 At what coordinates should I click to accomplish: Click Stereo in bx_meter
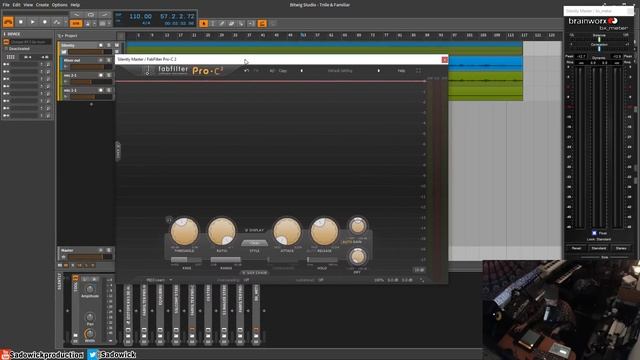coord(621,248)
